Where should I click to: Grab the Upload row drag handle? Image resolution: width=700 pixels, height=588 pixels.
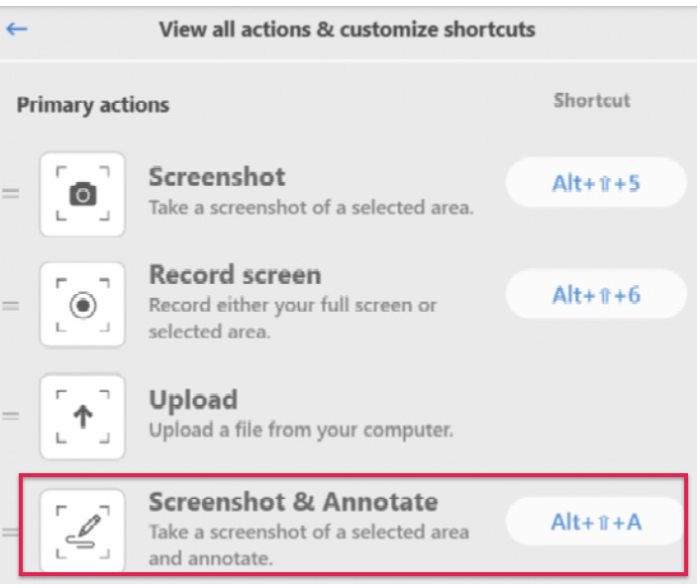tap(11, 416)
